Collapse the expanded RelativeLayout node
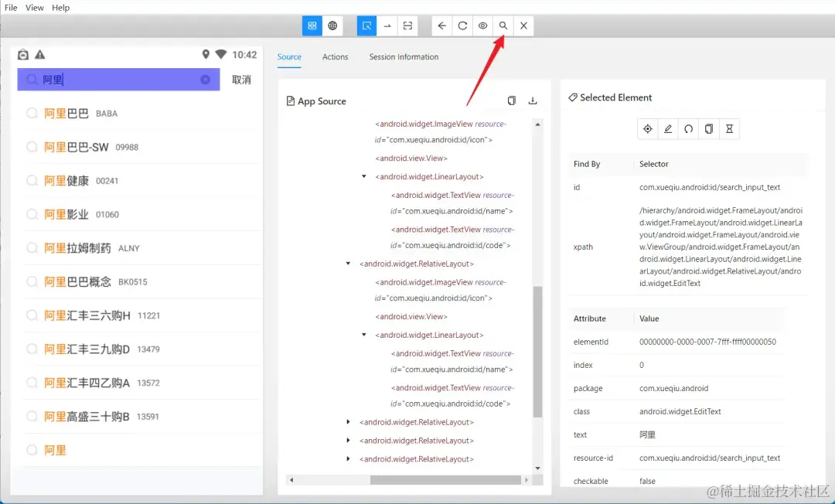Screen dimensions: 835x504 (x=348, y=264)
